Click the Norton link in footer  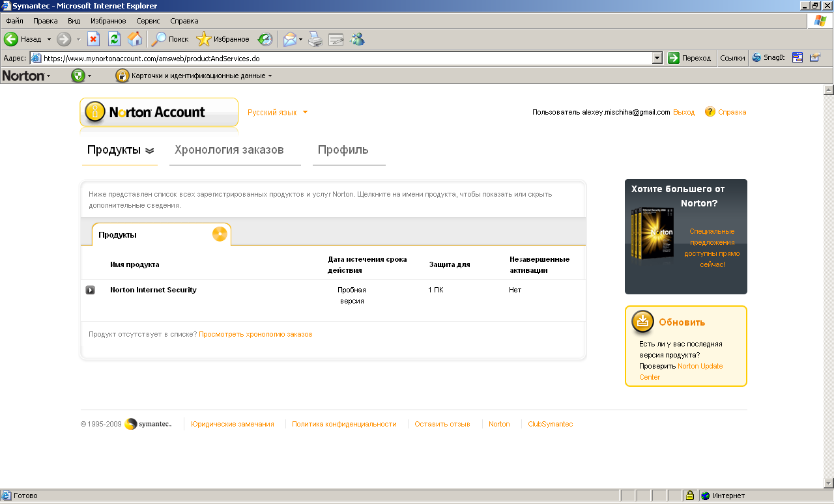[499, 424]
